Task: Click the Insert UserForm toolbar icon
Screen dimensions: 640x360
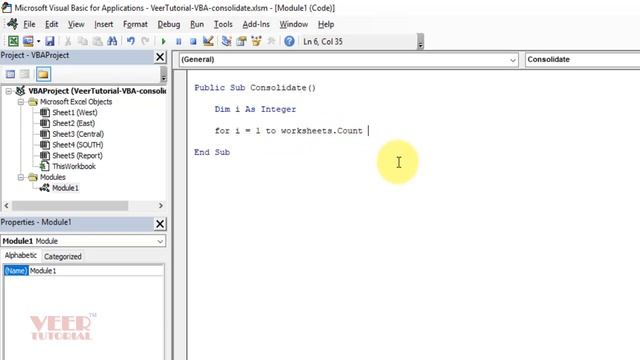Action: coord(28,41)
